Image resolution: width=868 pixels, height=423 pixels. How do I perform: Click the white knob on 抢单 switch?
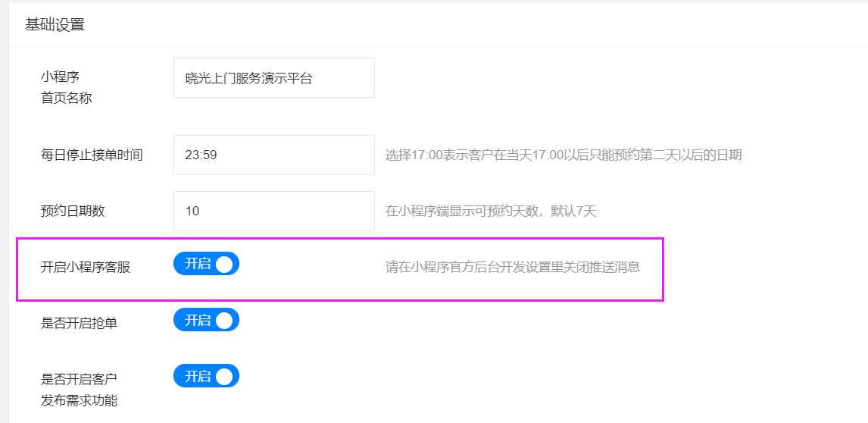click(x=224, y=320)
